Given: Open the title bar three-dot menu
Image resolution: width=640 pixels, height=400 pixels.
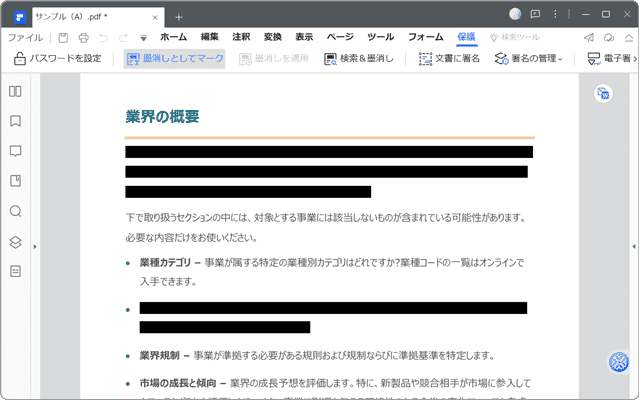Looking at the screenshot, I should pyautogui.click(x=555, y=14).
